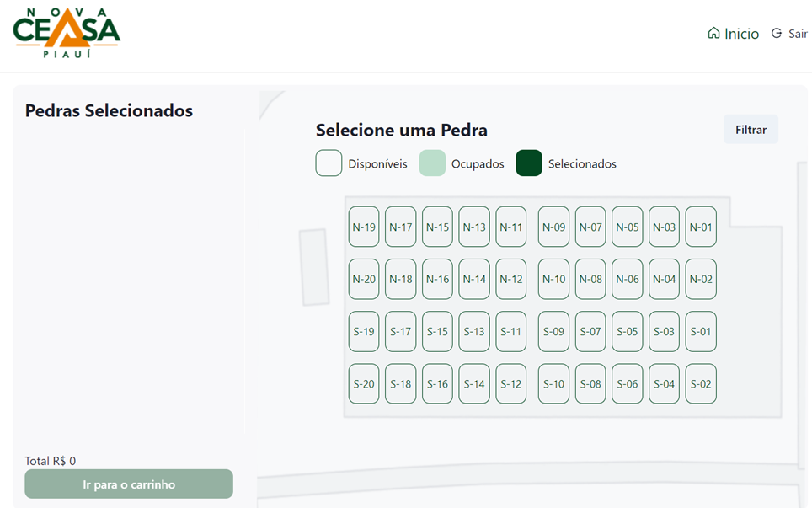Viewport: 812px width, 508px height.
Task: Toggle stall N-14 selection
Action: [474, 279]
